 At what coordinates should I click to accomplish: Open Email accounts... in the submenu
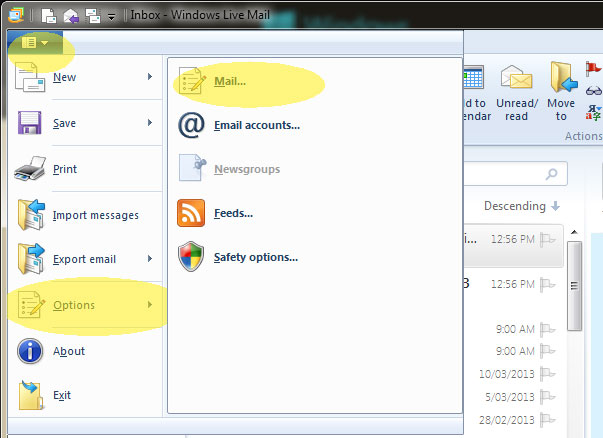point(315,125)
